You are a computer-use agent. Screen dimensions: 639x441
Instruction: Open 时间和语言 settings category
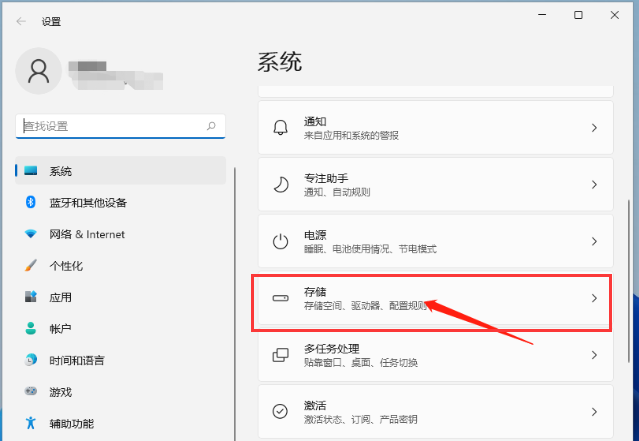coord(77,360)
